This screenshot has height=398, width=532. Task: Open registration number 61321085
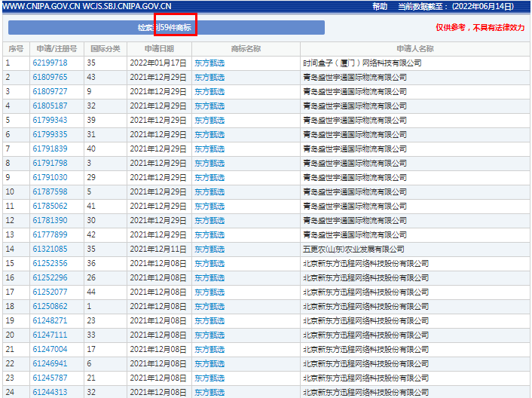[x=50, y=249]
